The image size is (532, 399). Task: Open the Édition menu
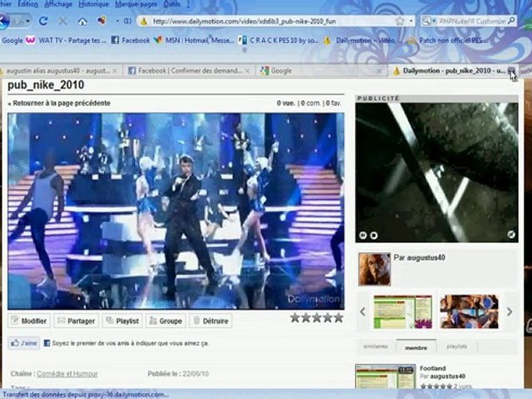[x=28, y=4]
